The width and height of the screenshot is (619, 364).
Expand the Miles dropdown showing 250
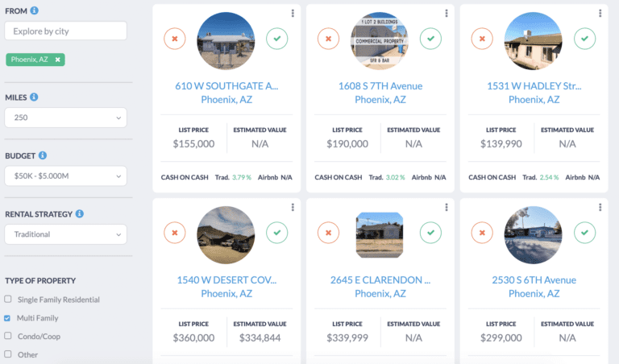point(65,118)
